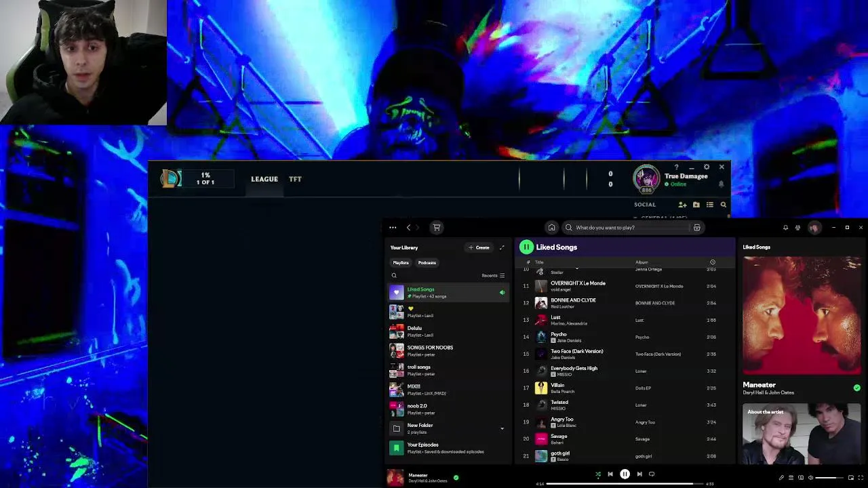Create new folder in League social
868x488 pixels.
click(x=696, y=205)
